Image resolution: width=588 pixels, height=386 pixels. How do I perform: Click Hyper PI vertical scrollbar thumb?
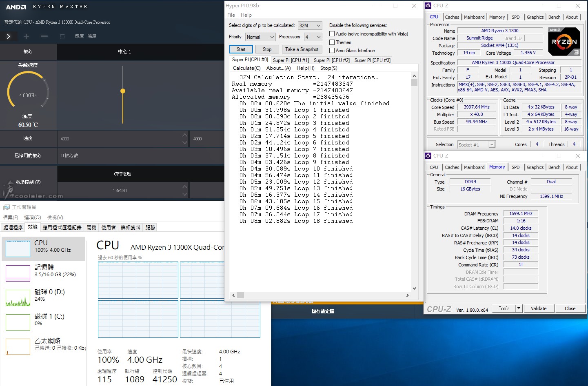414,83
